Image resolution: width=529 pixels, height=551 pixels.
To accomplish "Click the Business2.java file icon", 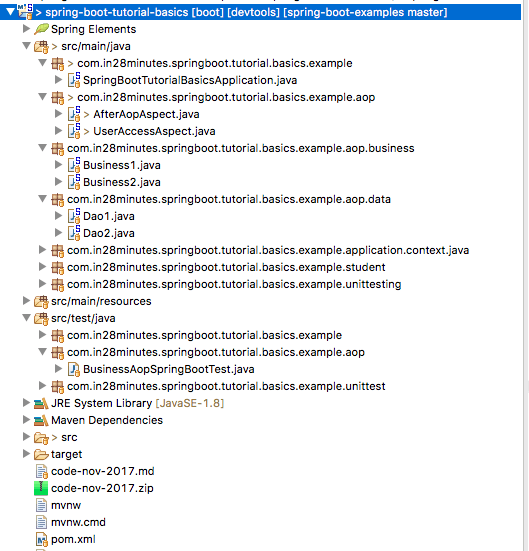I will coord(74,182).
